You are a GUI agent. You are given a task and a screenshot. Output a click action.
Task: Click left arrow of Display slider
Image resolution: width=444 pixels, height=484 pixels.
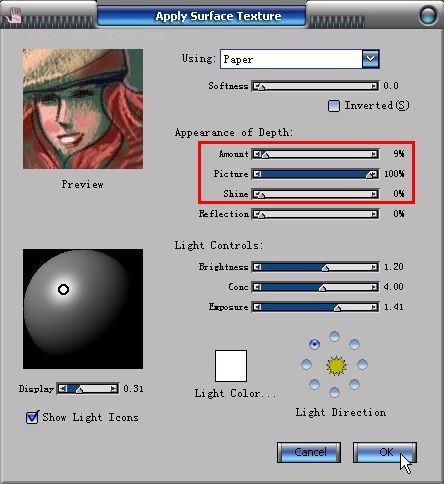[62, 389]
